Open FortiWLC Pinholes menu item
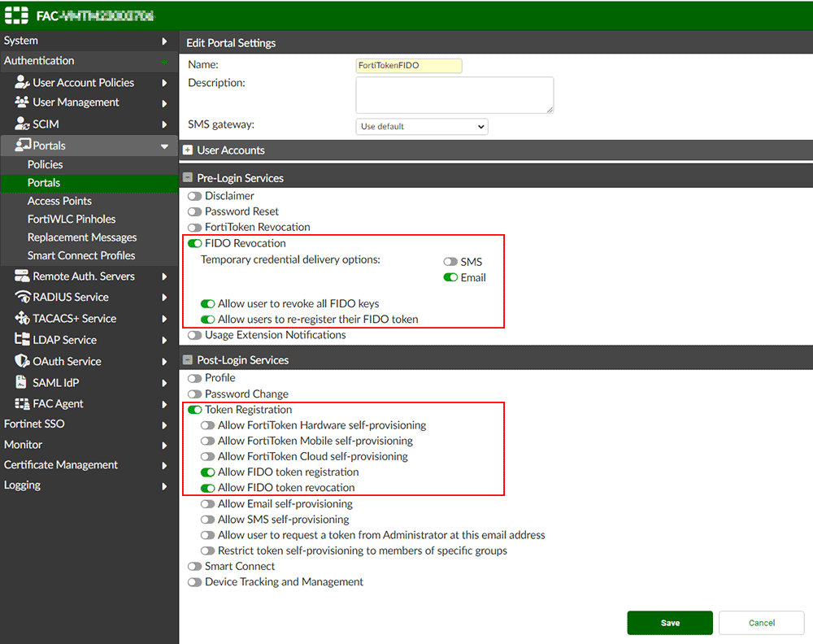The width and height of the screenshot is (813, 644). pyautogui.click(x=72, y=220)
